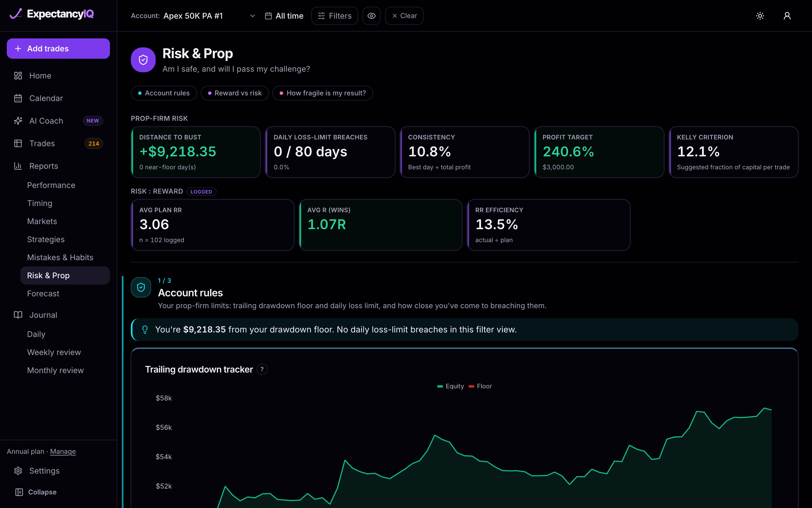Viewport: 812px width, 508px height.
Task: Click the Manage plan link
Action: click(x=63, y=452)
